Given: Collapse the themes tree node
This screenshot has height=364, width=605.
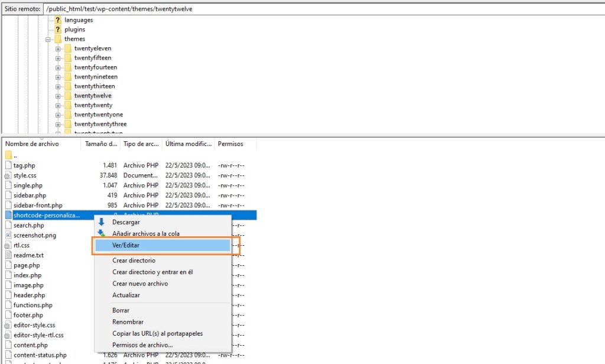Looking at the screenshot, I should point(49,38).
